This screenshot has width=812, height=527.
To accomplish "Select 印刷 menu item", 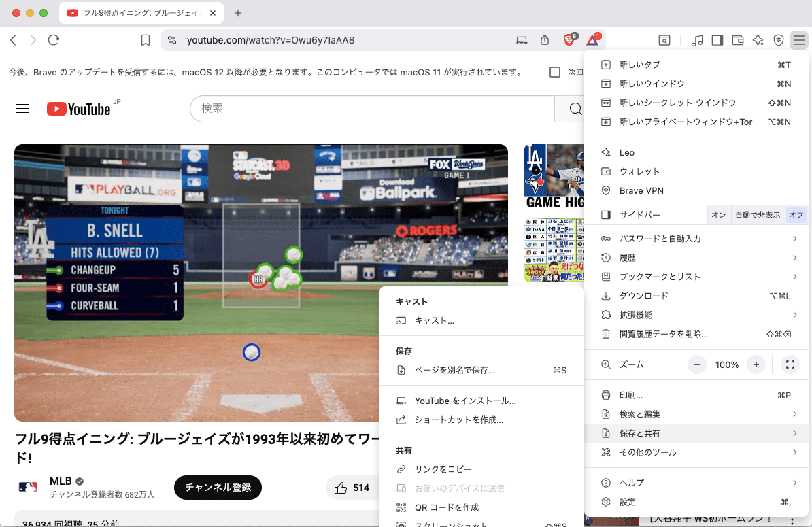I will coord(698,396).
